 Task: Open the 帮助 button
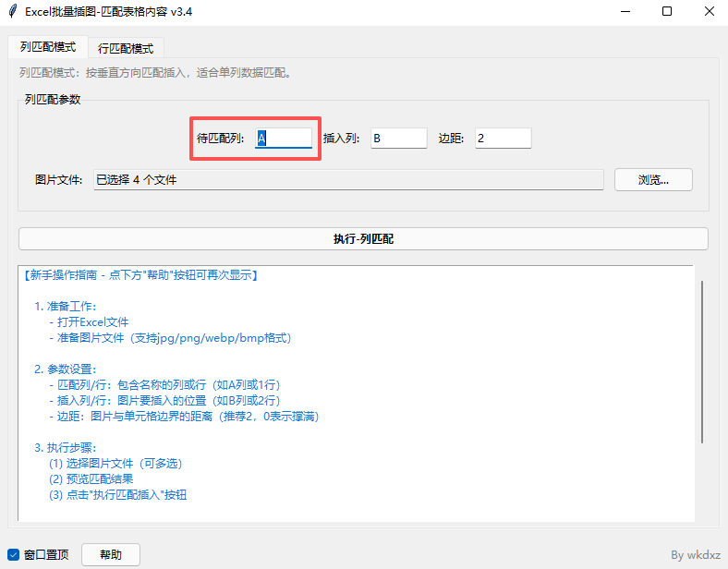tap(111, 554)
